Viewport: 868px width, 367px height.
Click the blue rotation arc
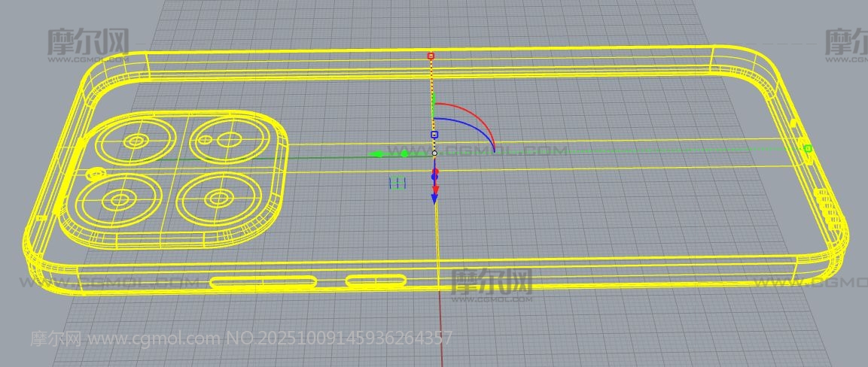click(x=467, y=126)
